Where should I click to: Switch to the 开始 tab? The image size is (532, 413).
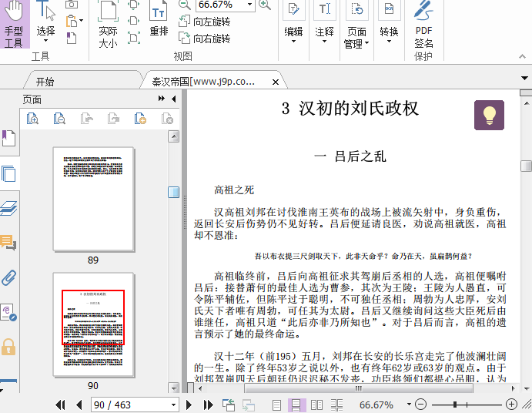click(x=45, y=82)
